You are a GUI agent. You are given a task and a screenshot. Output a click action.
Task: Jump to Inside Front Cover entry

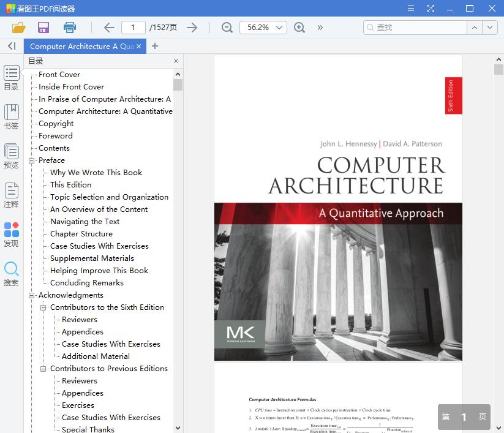(71, 87)
